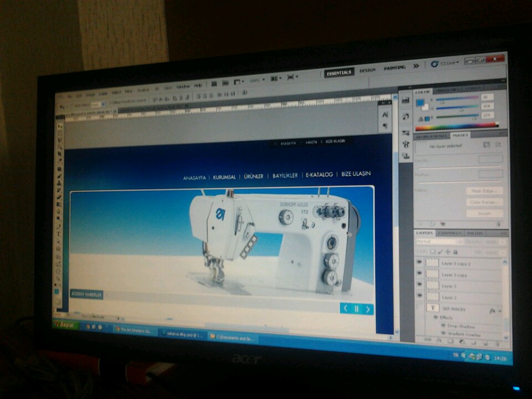Switch to the Design workspace
Image resolution: width=532 pixels, height=399 pixels.
point(367,70)
